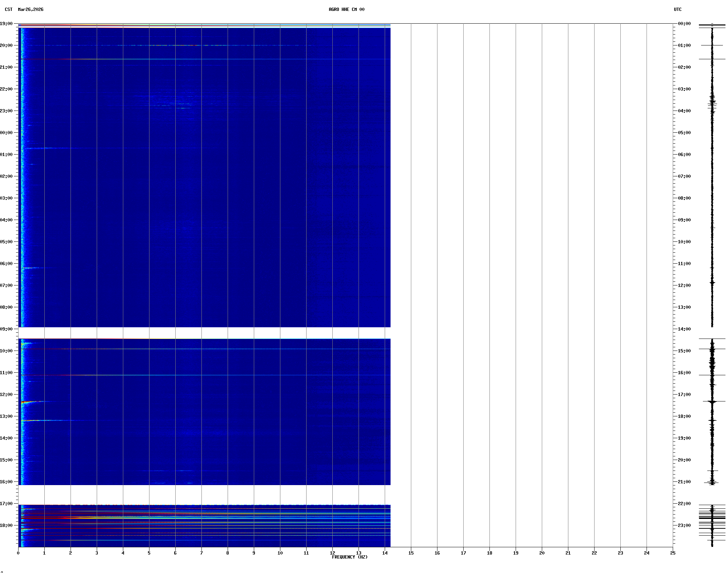Click the UTC label at top right

[x=677, y=9]
